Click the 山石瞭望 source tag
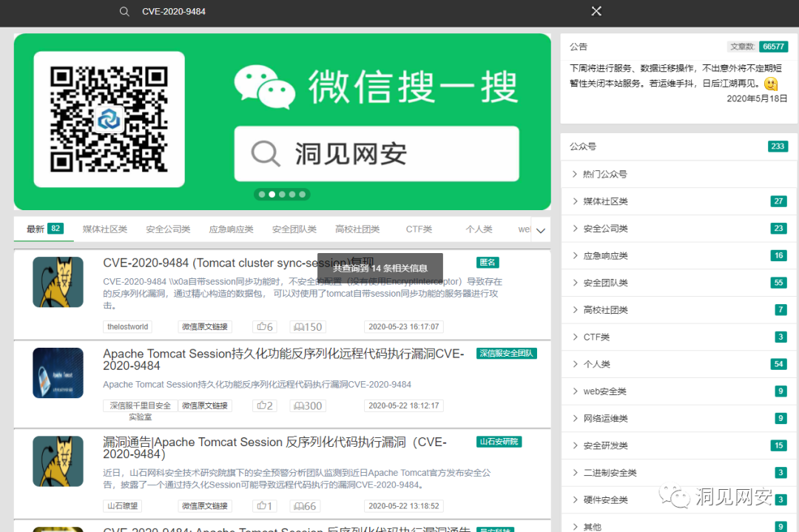Viewport: 799px width, 532px height. tap(122, 506)
